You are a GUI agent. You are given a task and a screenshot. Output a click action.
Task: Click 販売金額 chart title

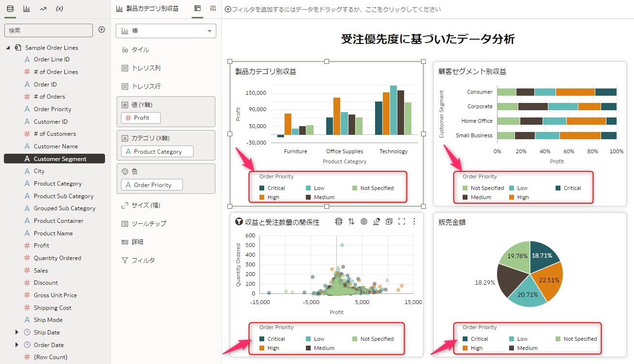click(452, 222)
